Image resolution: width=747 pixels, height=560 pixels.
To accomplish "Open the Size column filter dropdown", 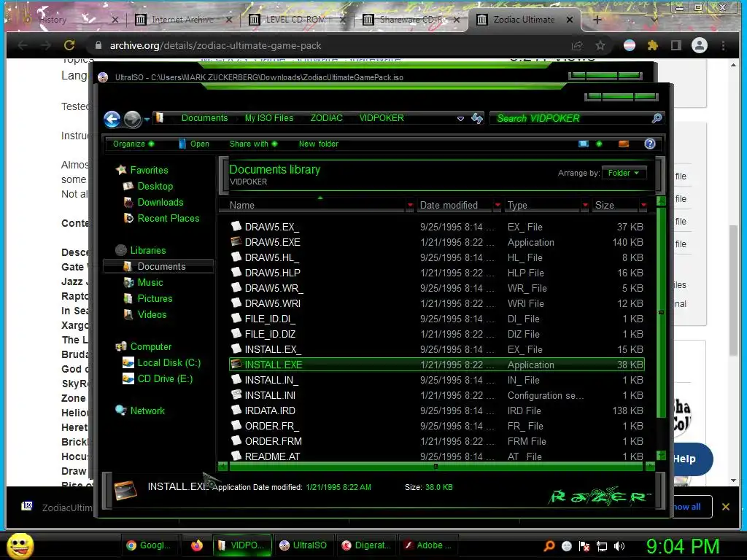I will pos(643,205).
